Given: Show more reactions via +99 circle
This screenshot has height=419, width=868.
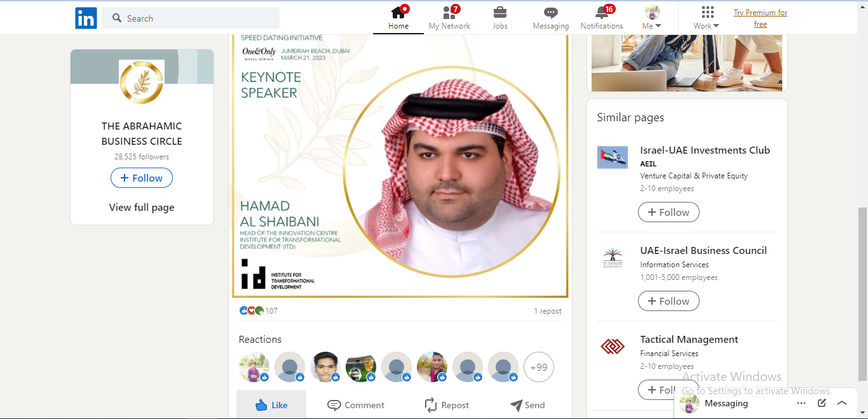Looking at the screenshot, I should pyautogui.click(x=539, y=367).
